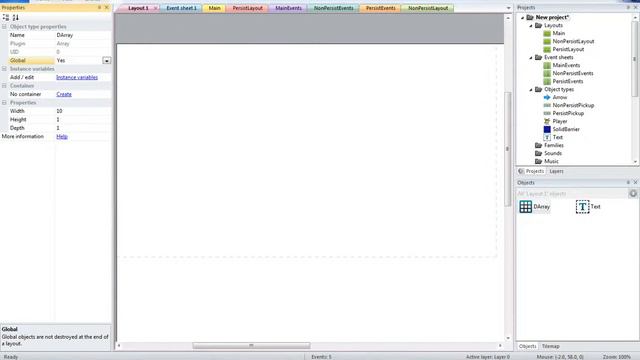
Task: Click the search icon in Objects panel
Action: point(633,193)
